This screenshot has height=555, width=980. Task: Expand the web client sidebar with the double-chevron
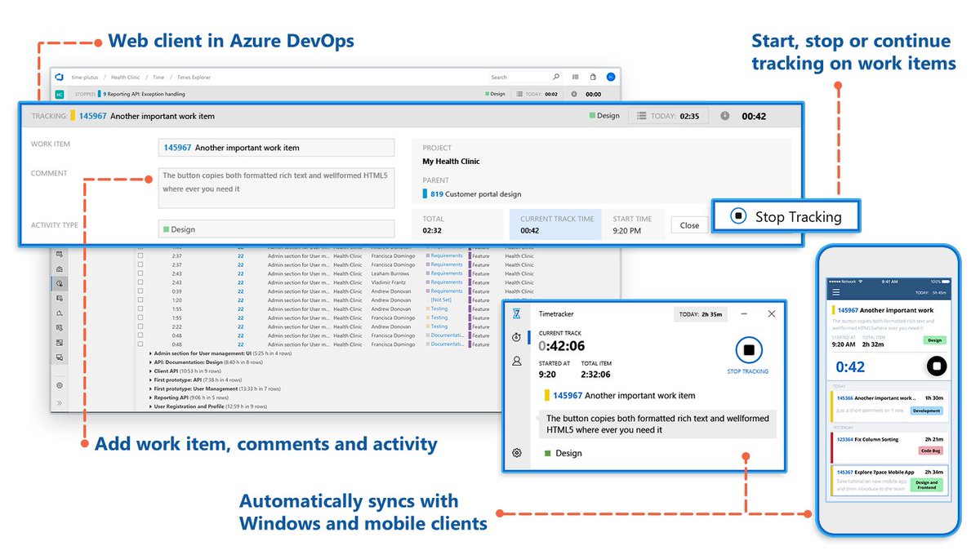(x=60, y=403)
